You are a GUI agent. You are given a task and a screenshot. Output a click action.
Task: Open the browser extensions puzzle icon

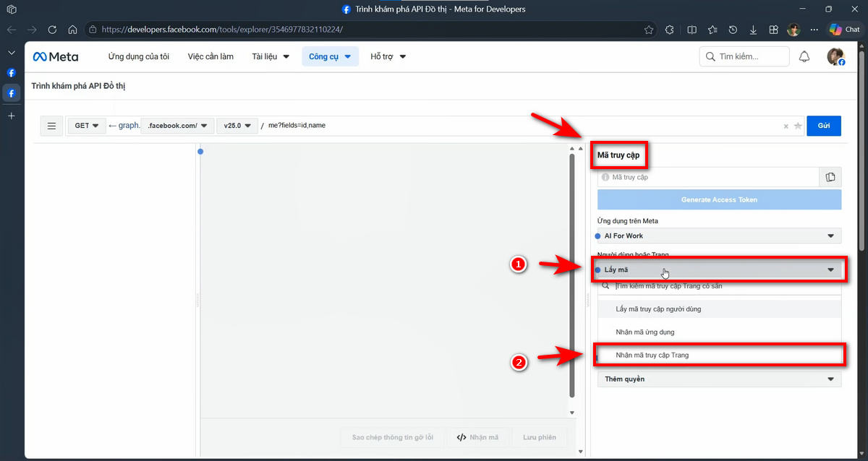669,30
